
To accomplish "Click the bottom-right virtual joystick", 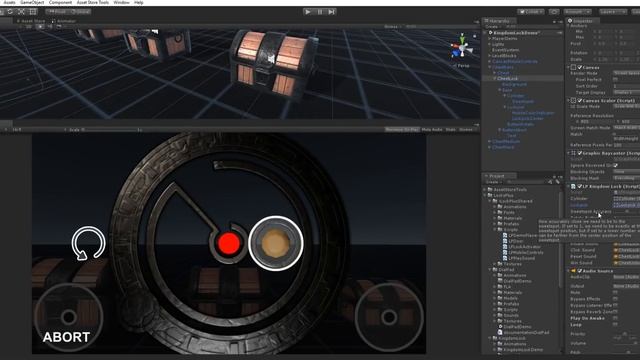I will click(389, 317).
